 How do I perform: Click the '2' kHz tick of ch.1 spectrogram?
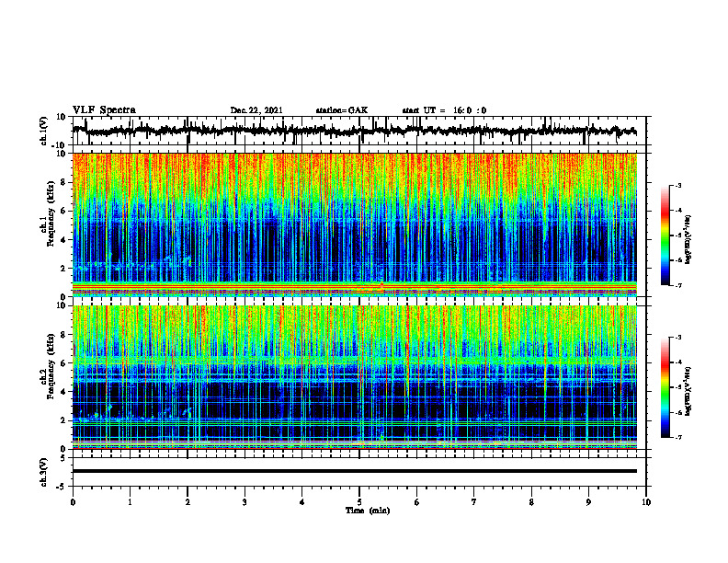pyautogui.click(x=63, y=269)
